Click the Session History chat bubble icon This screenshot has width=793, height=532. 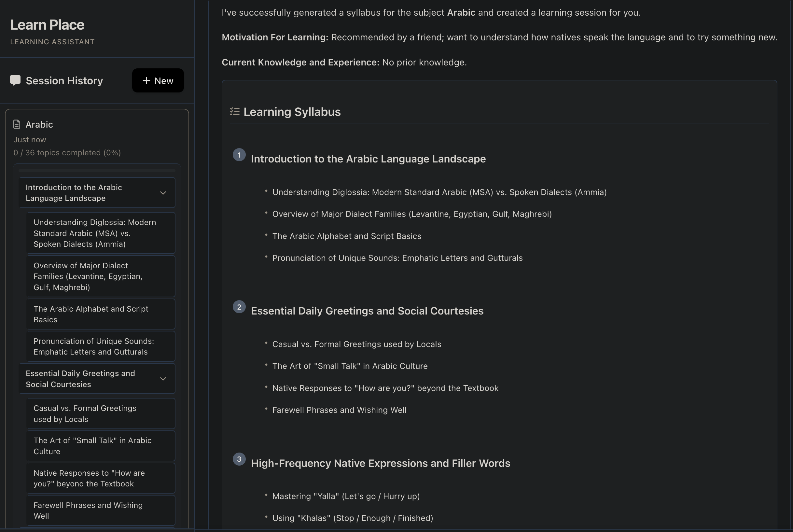click(15, 80)
